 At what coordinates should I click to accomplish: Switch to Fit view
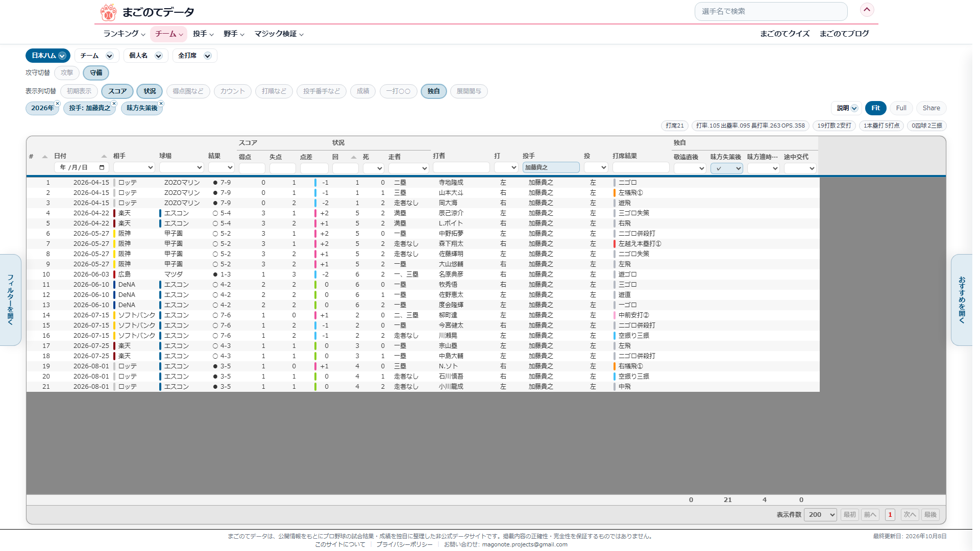pos(875,108)
